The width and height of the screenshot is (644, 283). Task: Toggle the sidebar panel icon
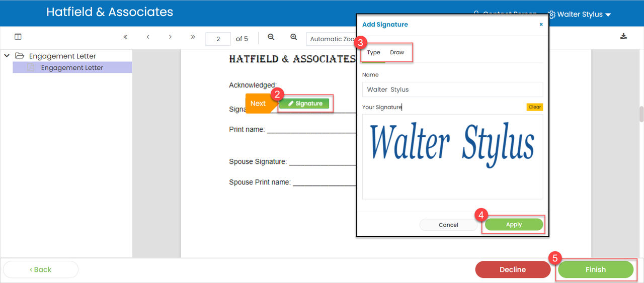[18, 37]
